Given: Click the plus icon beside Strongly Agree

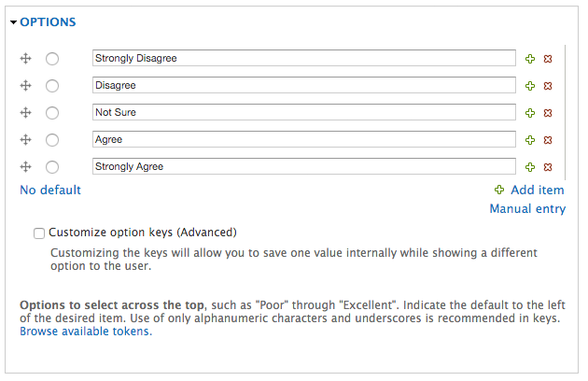Looking at the screenshot, I should coord(530,167).
